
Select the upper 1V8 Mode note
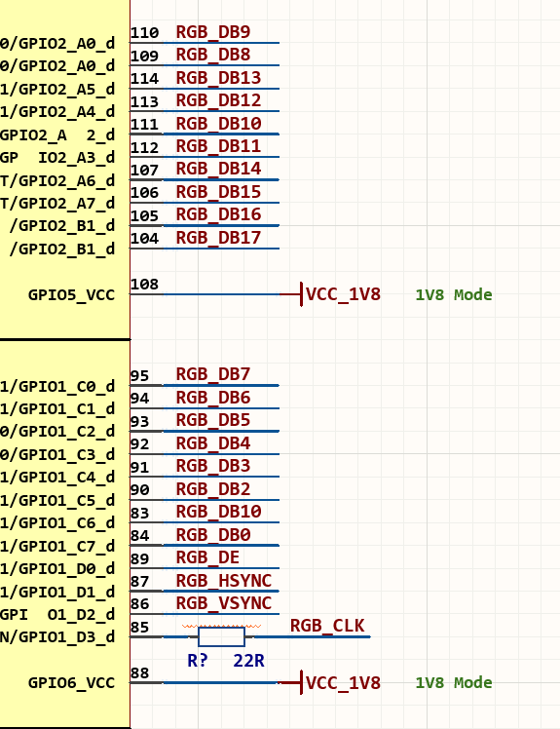pos(454,294)
